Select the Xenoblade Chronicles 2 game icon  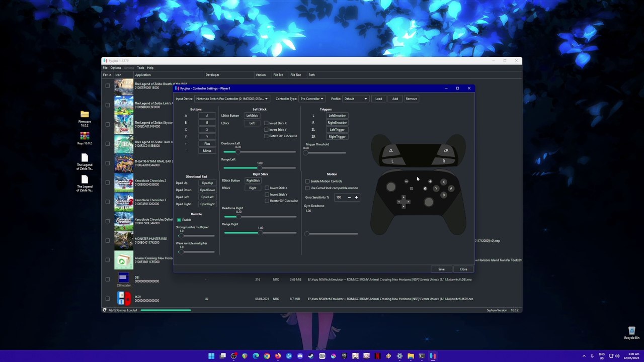tap(124, 183)
